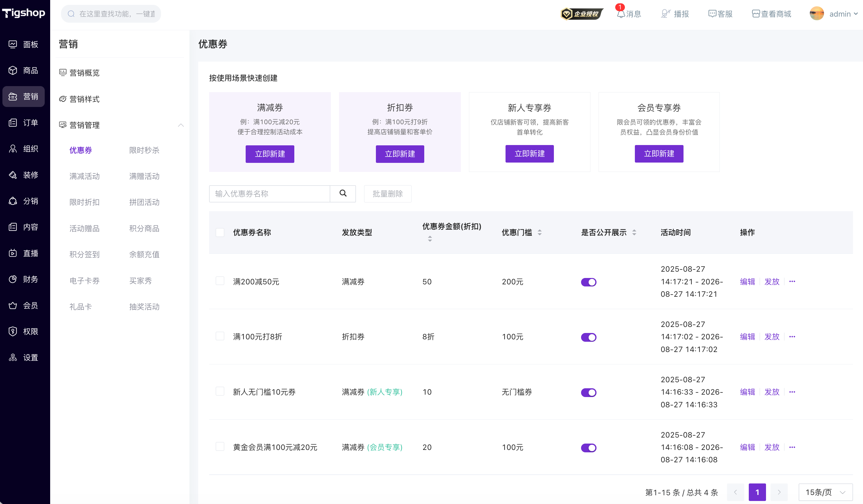Go to the next page arrow
This screenshot has width=863, height=504.
click(x=779, y=492)
